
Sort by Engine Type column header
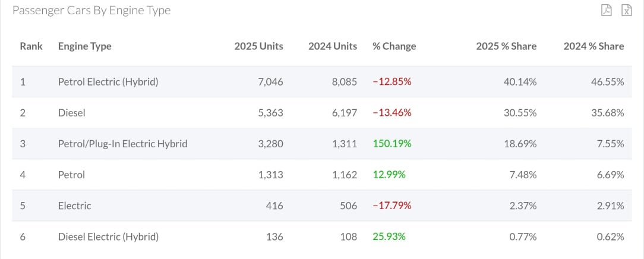[x=84, y=46]
